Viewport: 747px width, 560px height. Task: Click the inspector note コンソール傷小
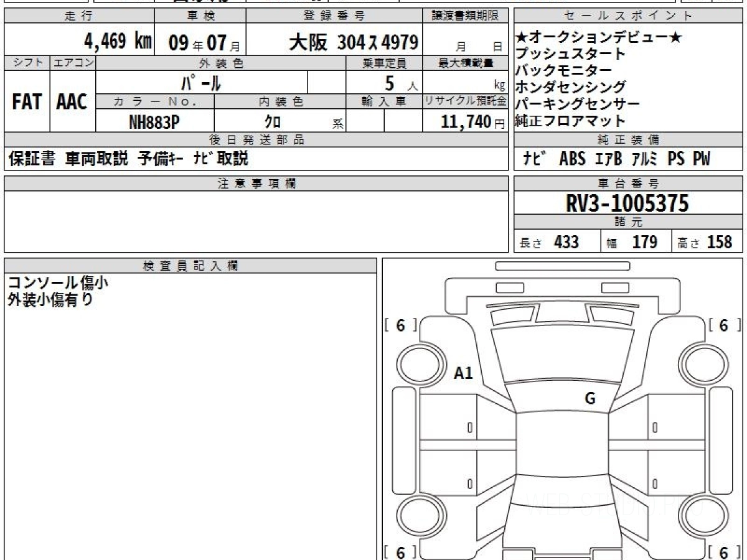tap(58, 282)
